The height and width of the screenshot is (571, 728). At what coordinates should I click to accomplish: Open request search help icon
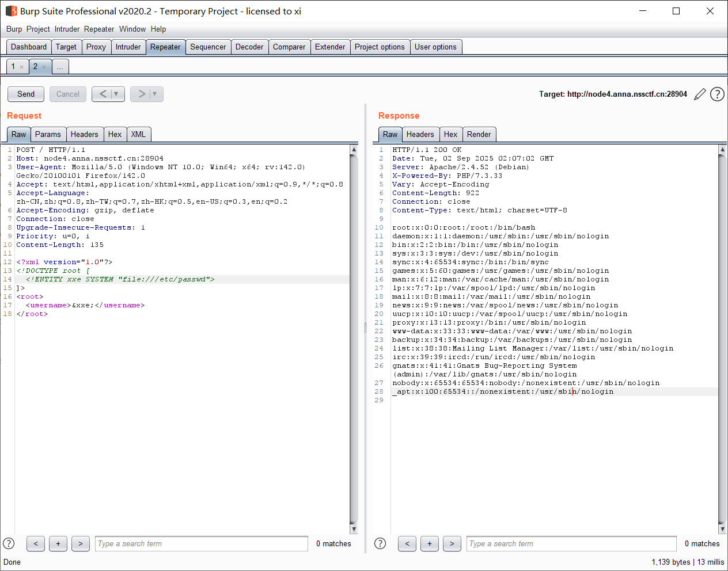coord(9,543)
